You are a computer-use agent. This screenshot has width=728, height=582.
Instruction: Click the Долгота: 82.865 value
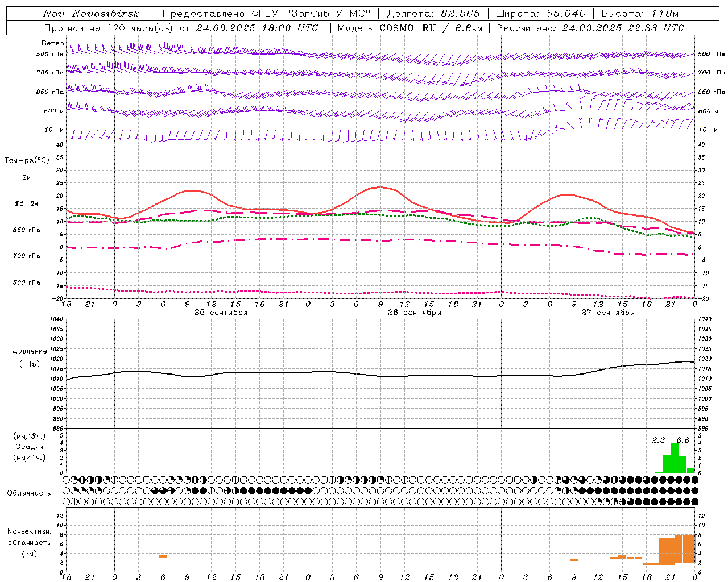(433, 14)
